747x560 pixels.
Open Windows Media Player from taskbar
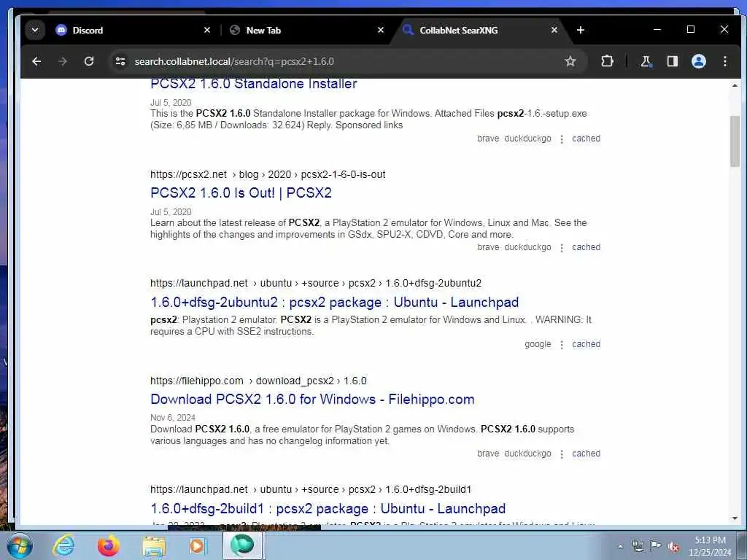click(x=197, y=545)
